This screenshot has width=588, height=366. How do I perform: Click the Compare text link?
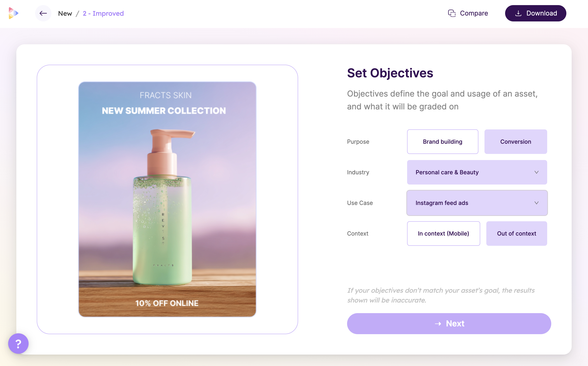474,13
